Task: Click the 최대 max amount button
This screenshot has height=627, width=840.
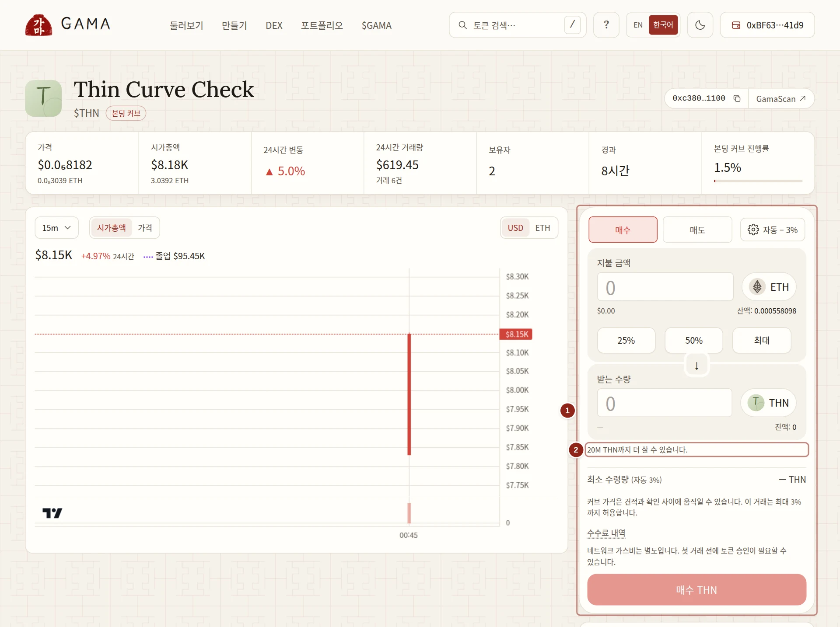Action: click(x=762, y=340)
